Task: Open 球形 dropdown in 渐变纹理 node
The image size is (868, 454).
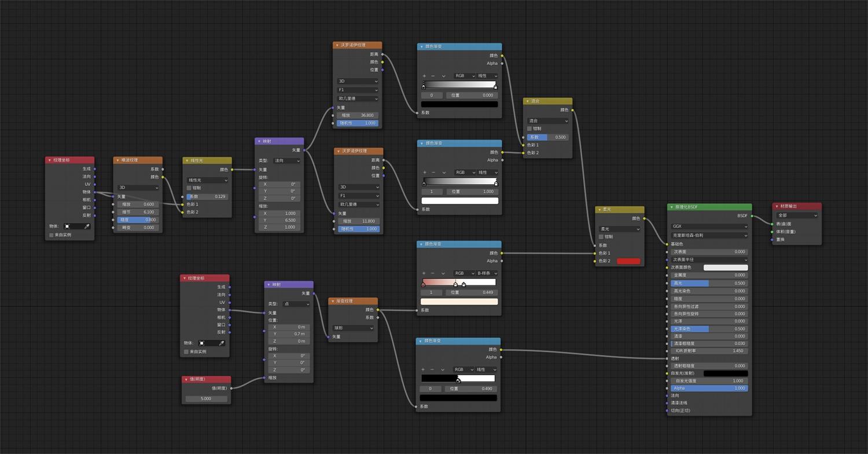Action: [x=353, y=328]
